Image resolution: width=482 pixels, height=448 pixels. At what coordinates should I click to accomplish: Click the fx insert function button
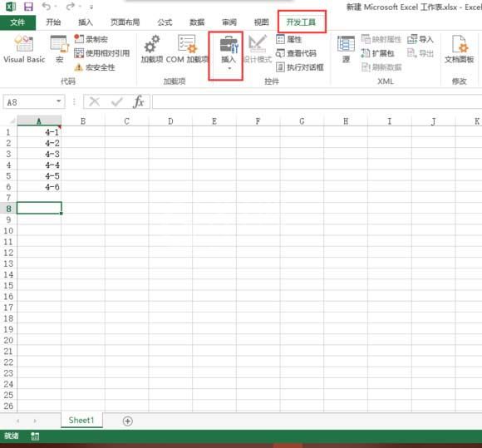(138, 101)
